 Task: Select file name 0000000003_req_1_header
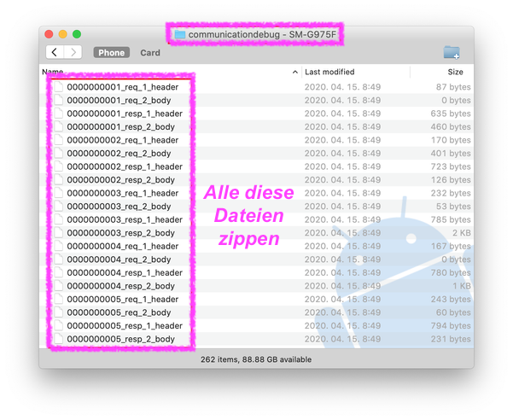[x=123, y=193]
